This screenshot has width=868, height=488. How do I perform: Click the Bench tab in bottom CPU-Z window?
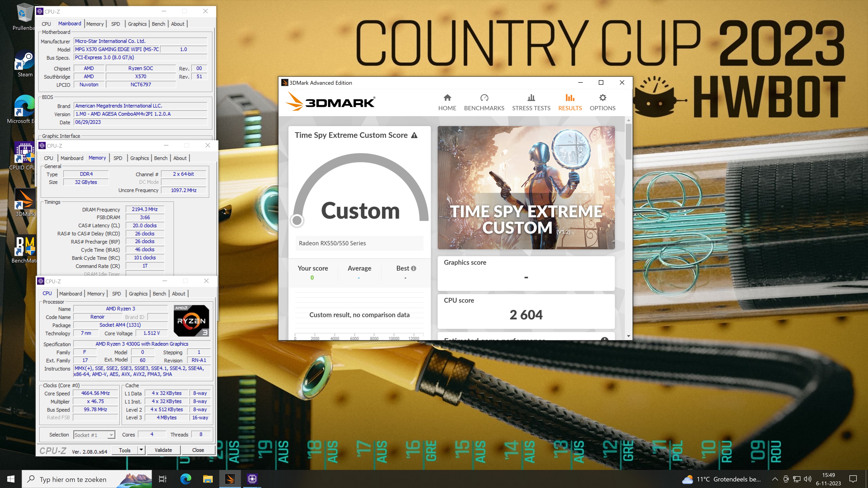point(159,294)
